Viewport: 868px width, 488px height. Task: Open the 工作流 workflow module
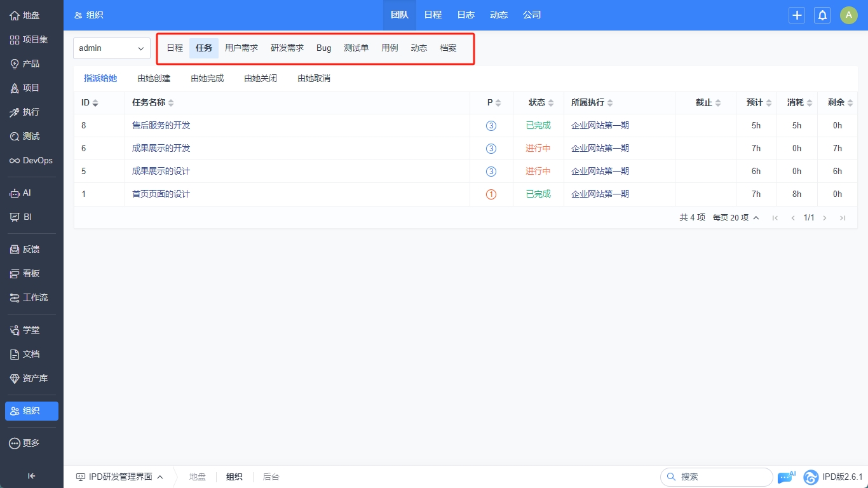(32, 297)
